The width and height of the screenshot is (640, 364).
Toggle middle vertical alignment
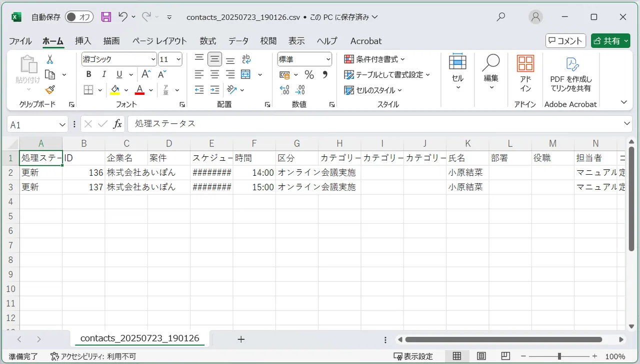[x=215, y=59]
